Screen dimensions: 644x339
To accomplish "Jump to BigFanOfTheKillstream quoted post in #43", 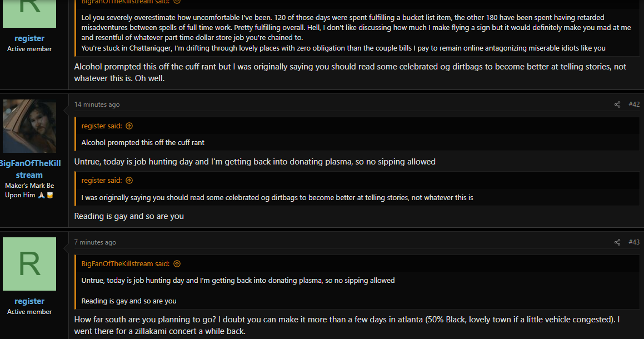I will 177,264.
